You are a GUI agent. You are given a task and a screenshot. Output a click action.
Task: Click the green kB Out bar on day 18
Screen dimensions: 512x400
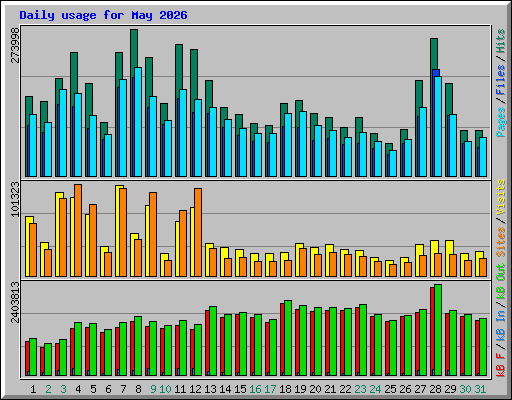[x=288, y=338]
